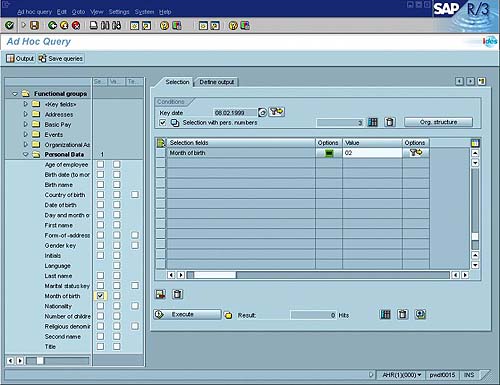
Task: Open the Edit menu
Action: (x=62, y=12)
